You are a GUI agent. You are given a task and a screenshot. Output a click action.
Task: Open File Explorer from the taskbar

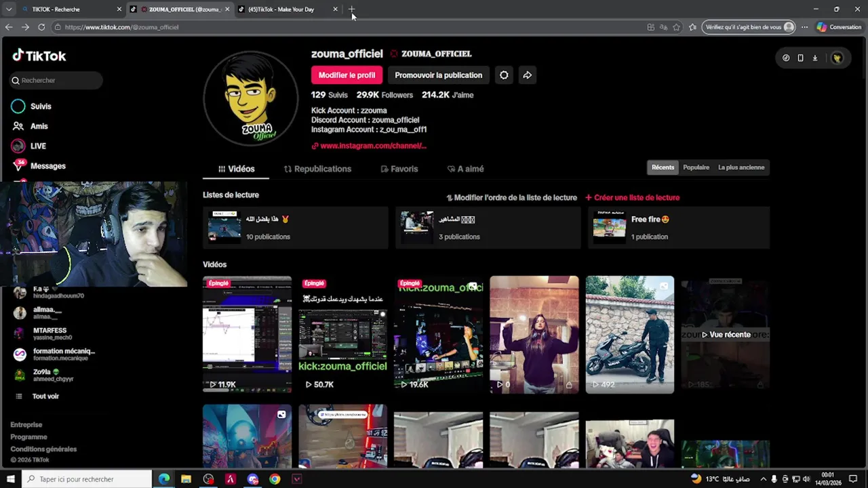pyautogui.click(x=186, y=479)
